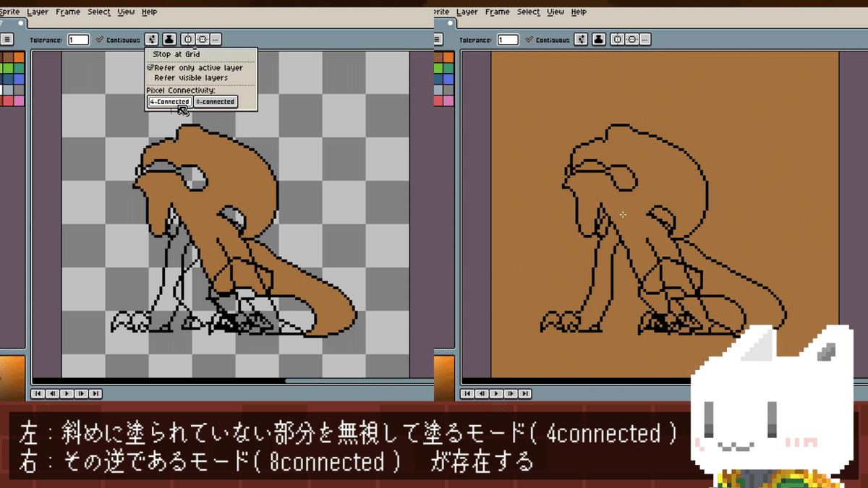Image resolution: width=868 pixels, height=488 pixels.
Task: Click the Tolerance input field in right window
Action: [x=508, y=40]
